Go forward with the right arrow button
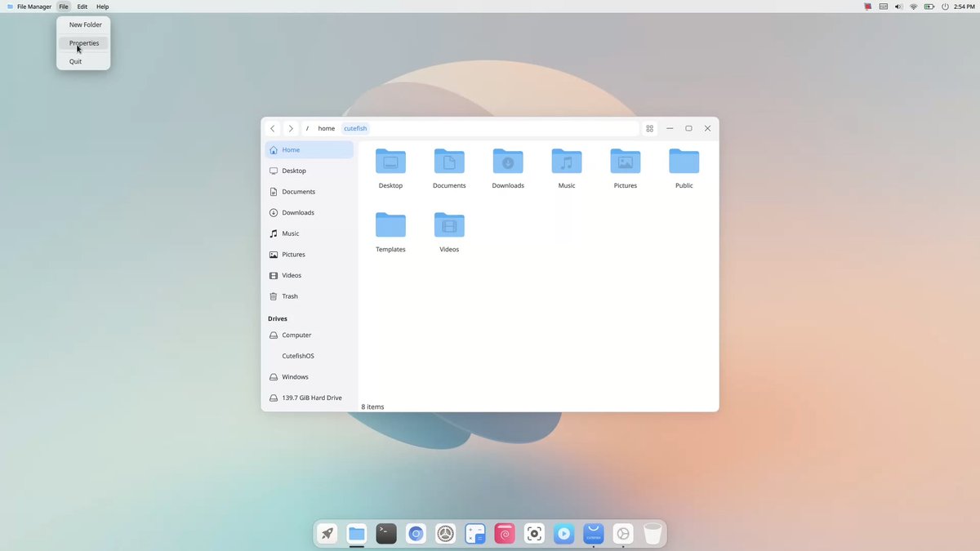980x551 pixels. (x=291, y=128)
